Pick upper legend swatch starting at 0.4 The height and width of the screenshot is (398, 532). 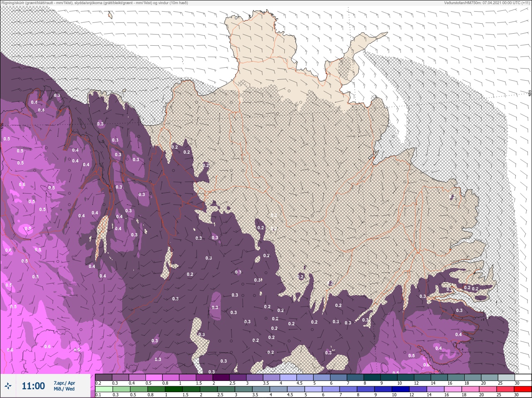pyautogui.click(x=137, y=377)
